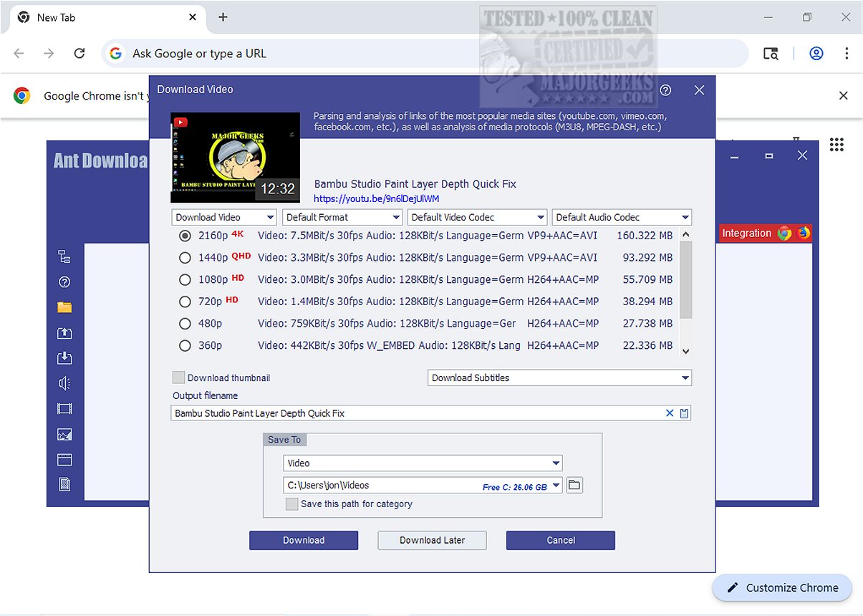Click the video thumbnail preview

coord(235,158)
